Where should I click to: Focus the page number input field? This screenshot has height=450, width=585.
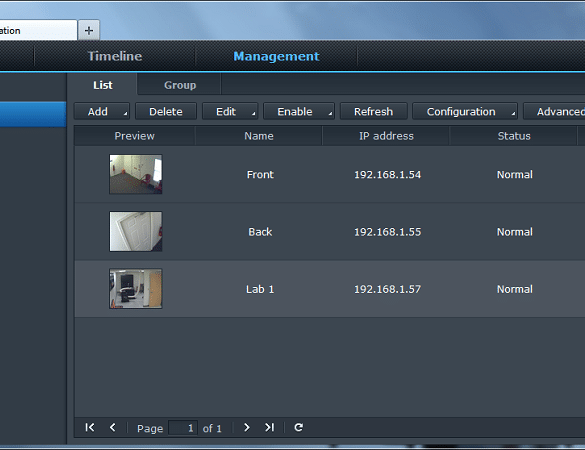click(183, 428)
